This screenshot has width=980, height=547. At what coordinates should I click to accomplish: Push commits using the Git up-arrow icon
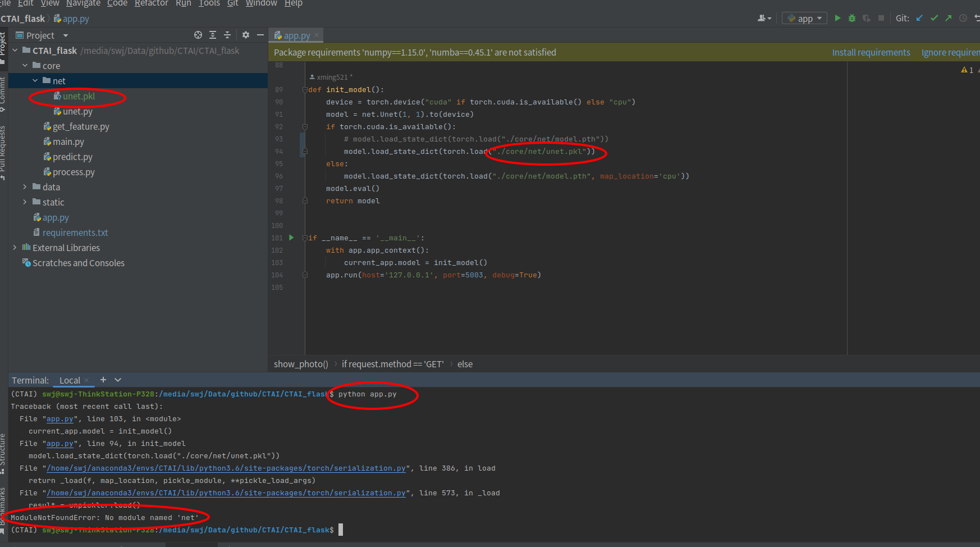pos(947,18)
